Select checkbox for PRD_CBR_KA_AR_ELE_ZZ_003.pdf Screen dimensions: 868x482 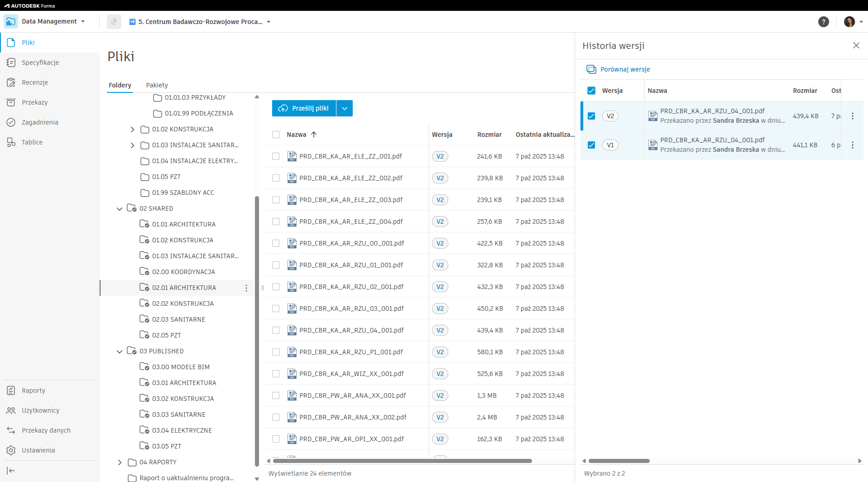point(276,200)
